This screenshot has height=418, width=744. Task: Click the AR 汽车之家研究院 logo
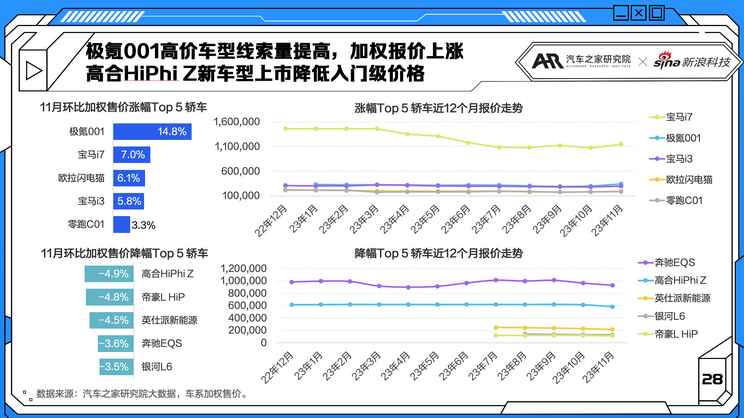tap(581, 61)
